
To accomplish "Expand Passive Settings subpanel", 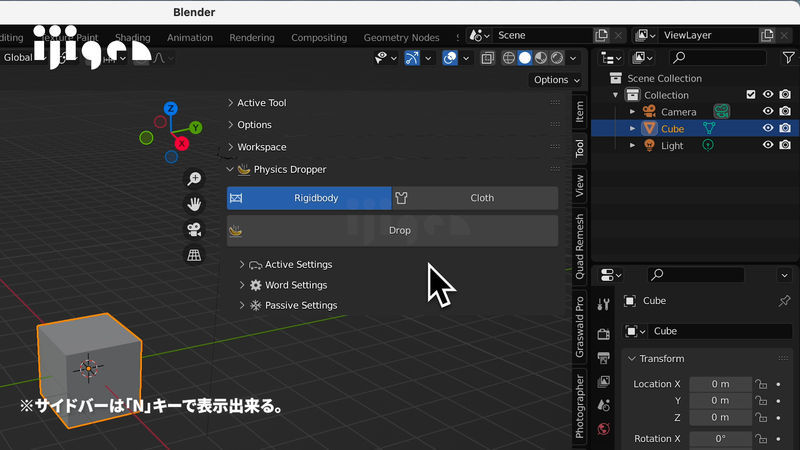I will (242, 305).
